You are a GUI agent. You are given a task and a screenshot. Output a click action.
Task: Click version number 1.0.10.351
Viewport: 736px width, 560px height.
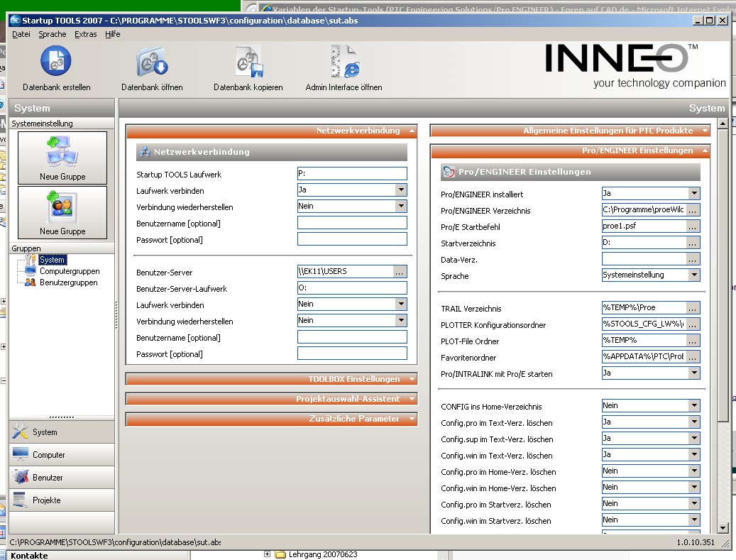695,542
